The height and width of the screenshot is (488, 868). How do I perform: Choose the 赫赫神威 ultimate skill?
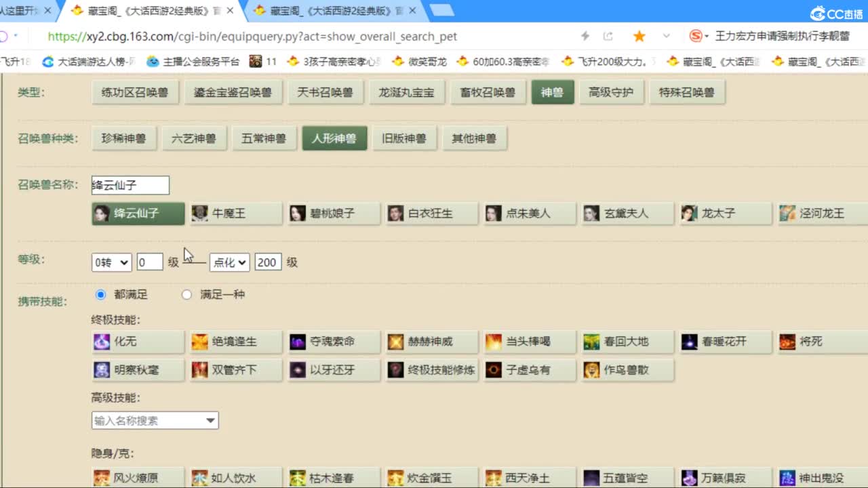(x=431, y=342)
